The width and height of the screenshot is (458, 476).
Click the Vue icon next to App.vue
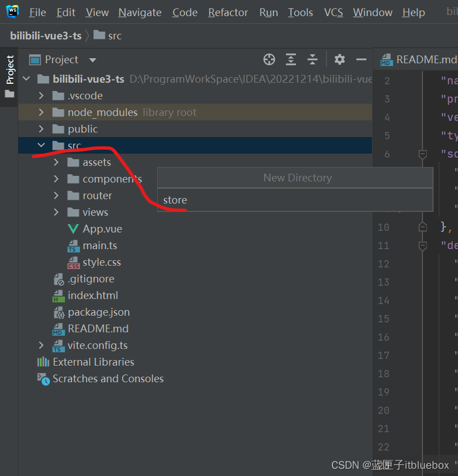tap(73, 229)
